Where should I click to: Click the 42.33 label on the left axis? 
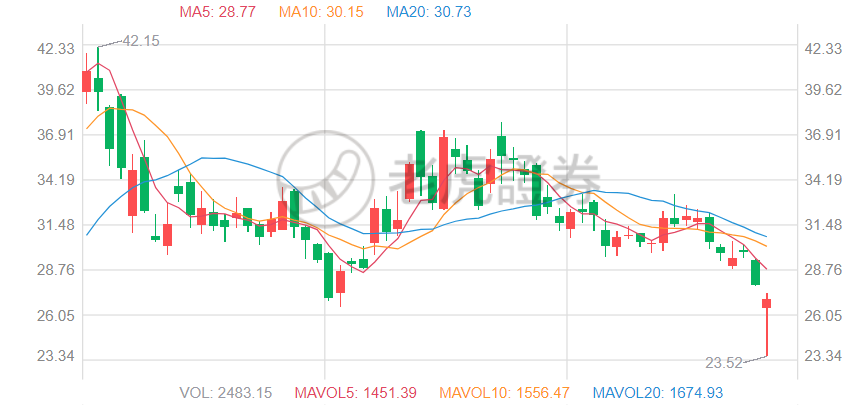click(x=29, y=49)
